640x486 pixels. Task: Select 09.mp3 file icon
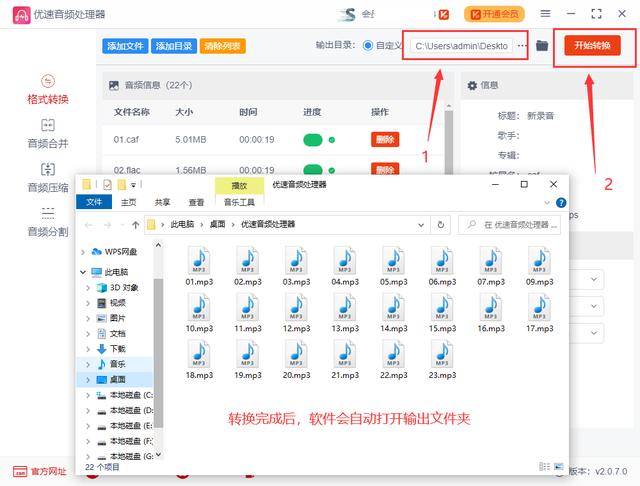[x=540, y=266]
